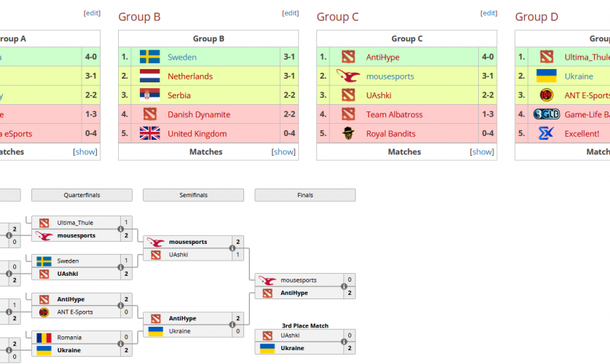Expand Group C matches list
Screen dimensions: 610x364
[x=482, y=152]
